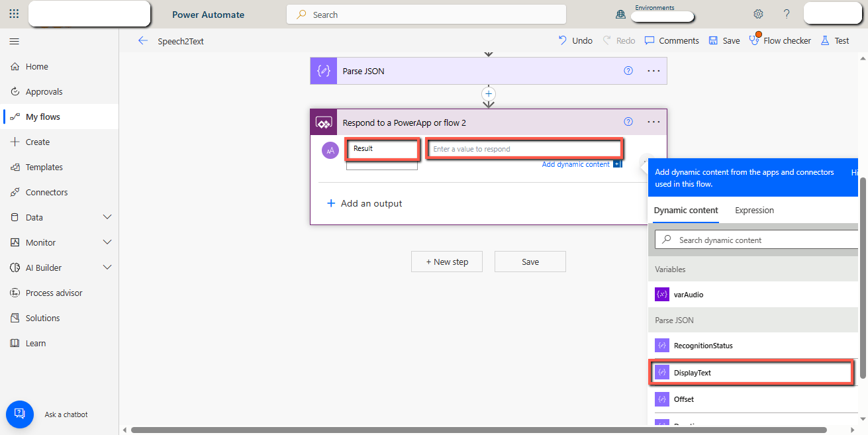This screenshot has width=868, height=435.
Task: Open the Respond to a PowerApp ellipsis menu
Action: (x=653, y=122)
